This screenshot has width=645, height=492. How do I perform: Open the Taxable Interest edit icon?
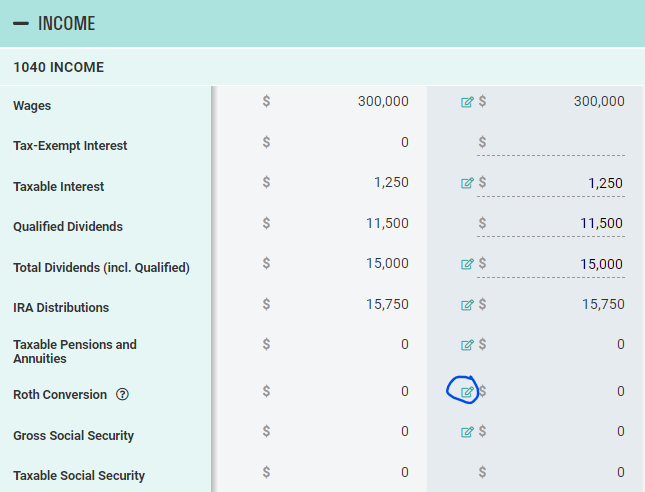pos(467,183)
